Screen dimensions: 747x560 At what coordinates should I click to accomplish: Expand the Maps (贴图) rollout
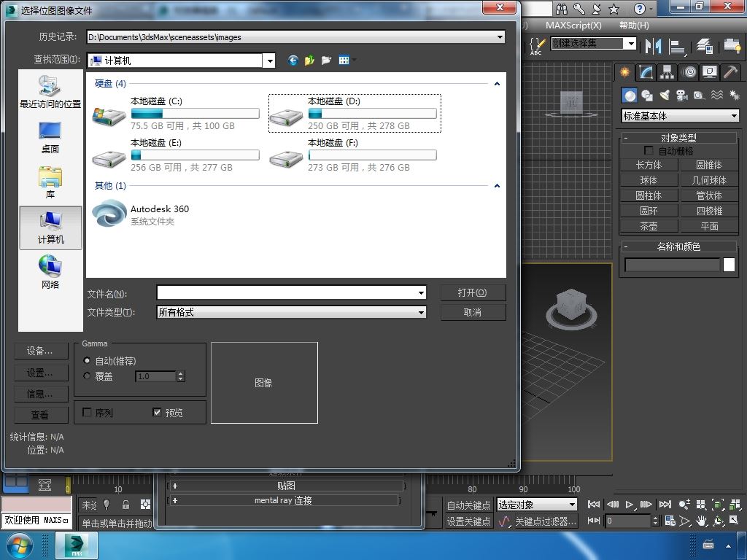coord(286,486)
